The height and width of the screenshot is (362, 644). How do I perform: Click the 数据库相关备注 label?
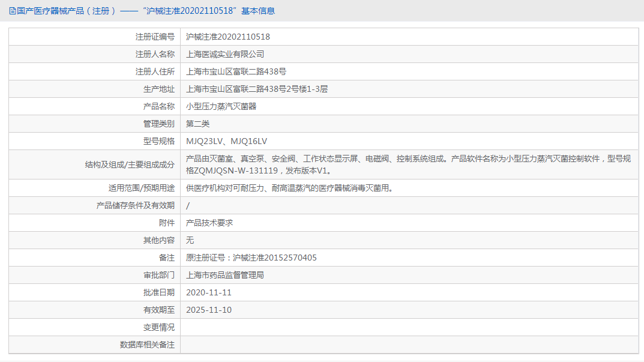tap(147, 345)
